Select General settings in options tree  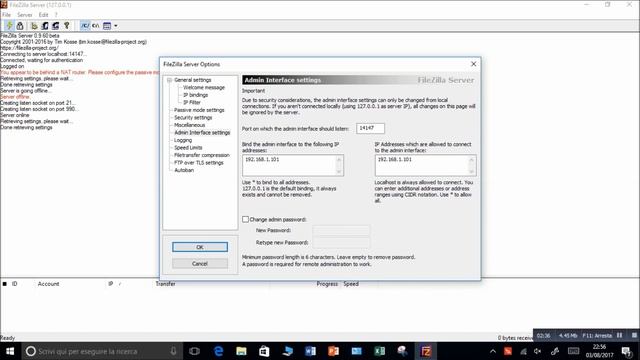[x=192, y=80]
